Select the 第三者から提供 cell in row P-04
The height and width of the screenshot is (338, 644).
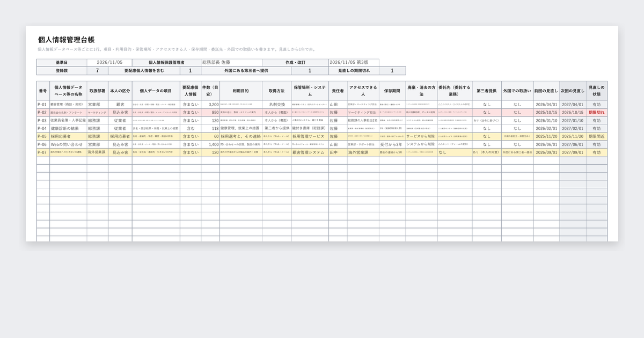(x=277, y=128)
